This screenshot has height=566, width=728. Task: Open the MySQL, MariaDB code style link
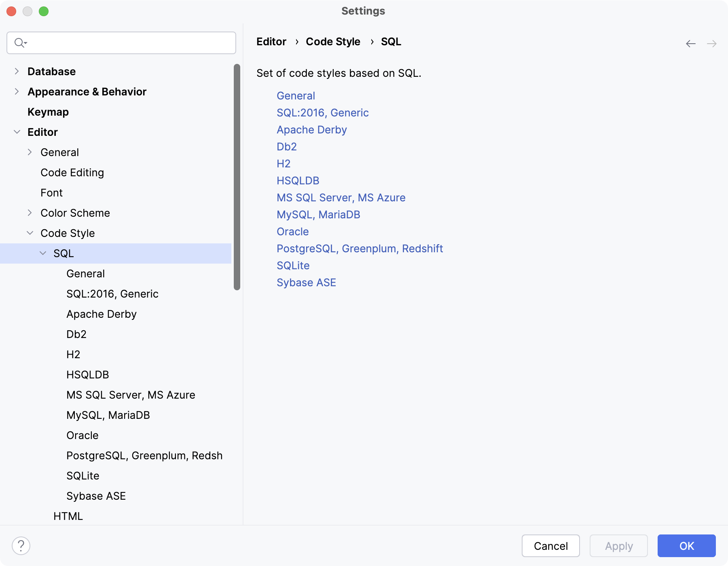click(318, 215)
